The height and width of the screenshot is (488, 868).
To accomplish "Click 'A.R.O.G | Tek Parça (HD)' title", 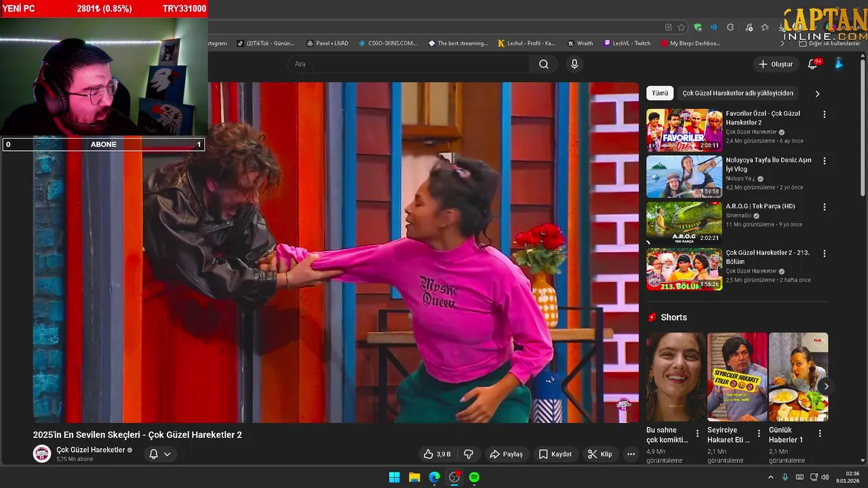I will coord(760,206).
